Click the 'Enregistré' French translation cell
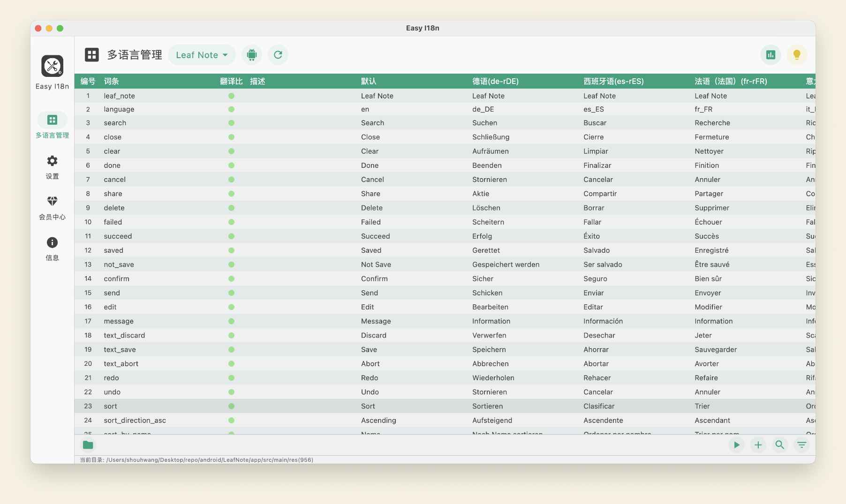 (711, 250)
